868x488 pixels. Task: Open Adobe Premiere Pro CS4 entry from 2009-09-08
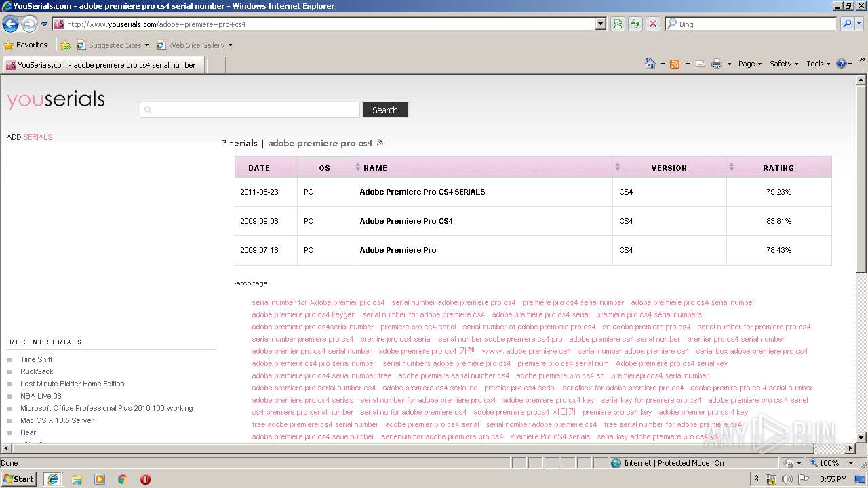(x=406, y=221)
